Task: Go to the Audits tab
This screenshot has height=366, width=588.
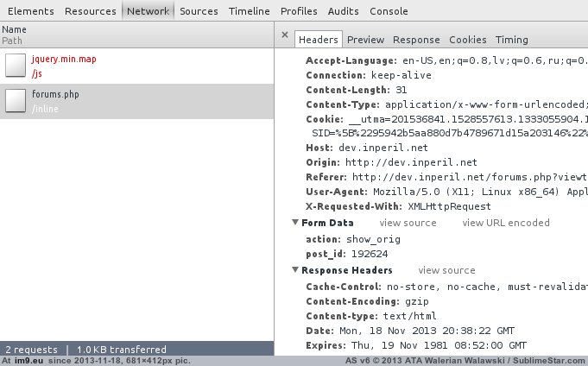Action: (x=343, y=11)
